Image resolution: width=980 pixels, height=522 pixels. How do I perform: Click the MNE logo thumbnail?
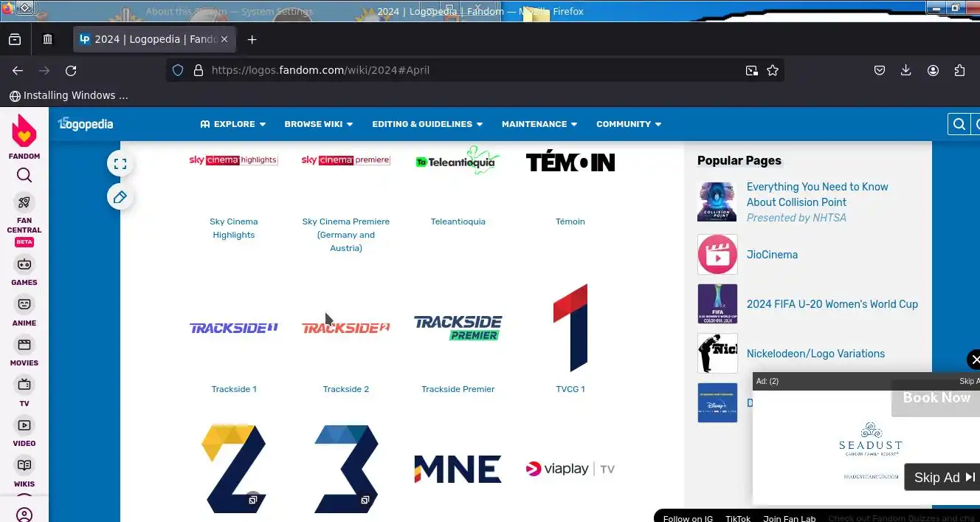(x=458, y=469)
